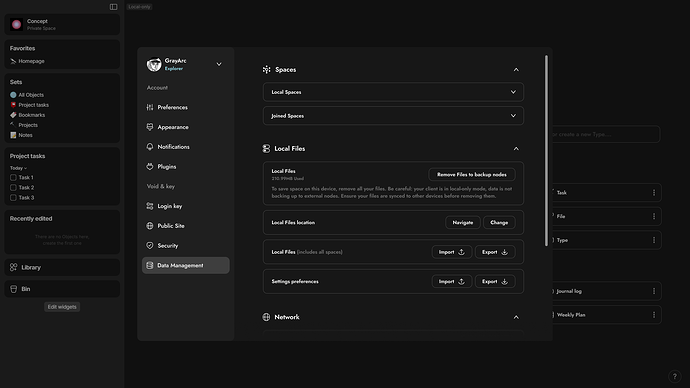Open the Weekly Plan type row
The width and height of the screenshot is (690, 388).
[606, 315]
